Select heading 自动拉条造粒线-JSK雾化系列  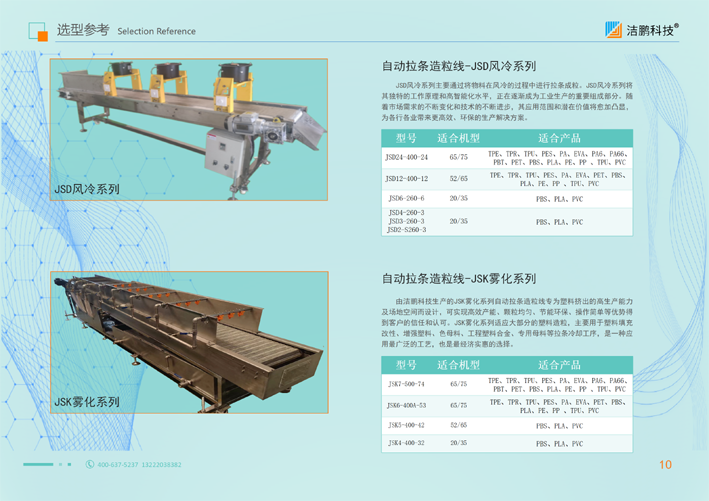459,279
